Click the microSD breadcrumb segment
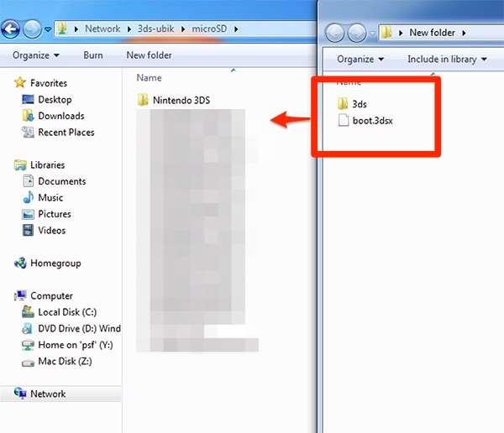504x433 pixels. coord(209,29)
